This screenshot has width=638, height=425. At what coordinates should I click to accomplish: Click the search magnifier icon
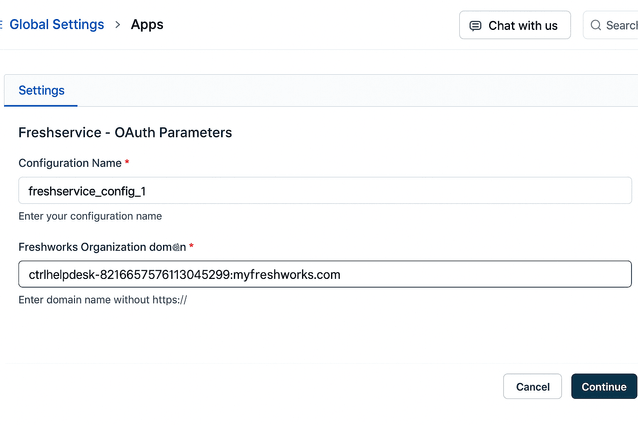pos(596,25)
